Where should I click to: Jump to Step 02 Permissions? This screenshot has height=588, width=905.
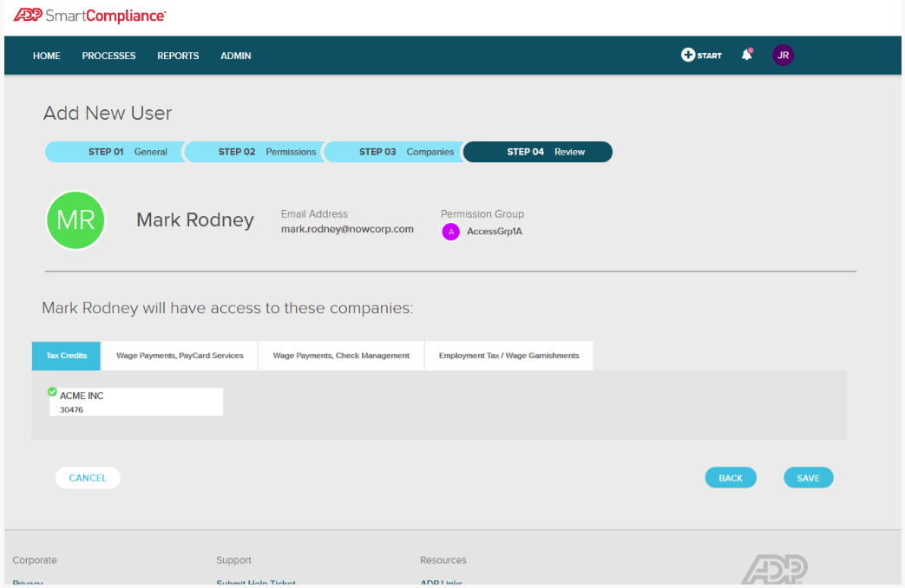click(x=254, y=152)
